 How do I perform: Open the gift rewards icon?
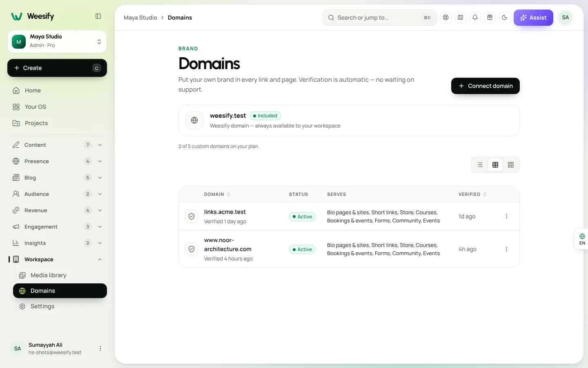490,18
